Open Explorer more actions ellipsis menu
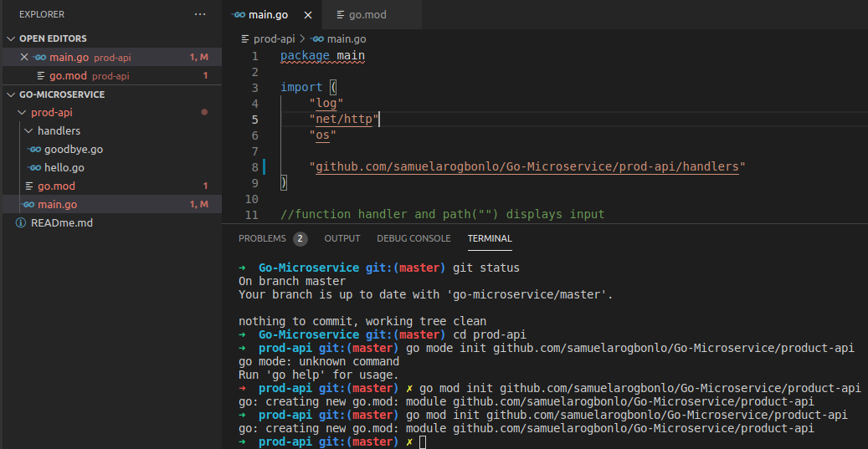 [199, 14]
